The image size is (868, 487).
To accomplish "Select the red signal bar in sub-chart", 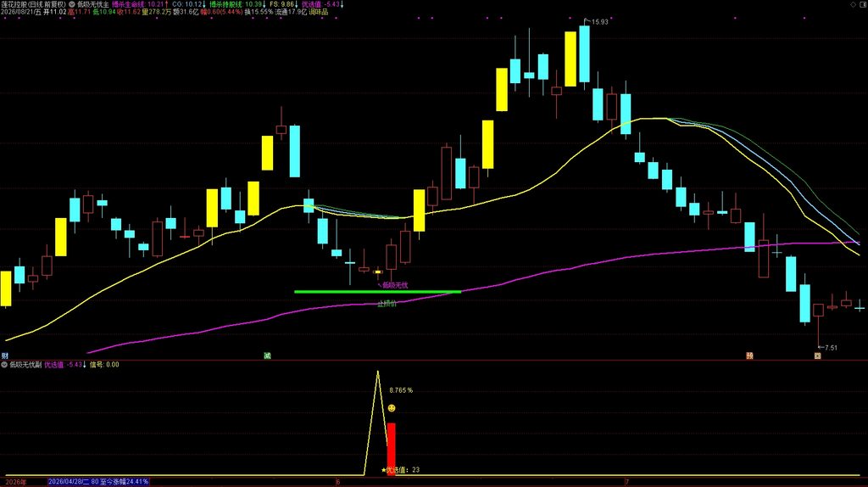I will 392,449.
